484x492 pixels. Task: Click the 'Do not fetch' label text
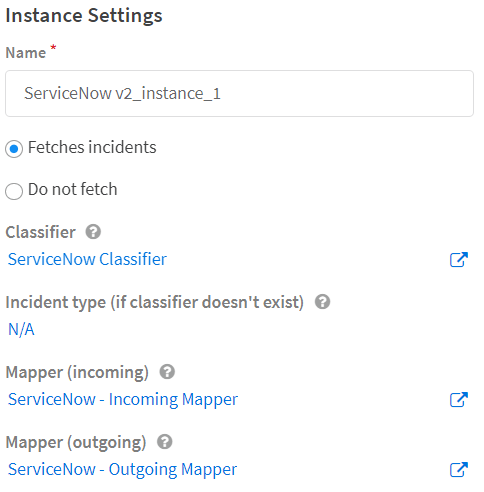coord(73,189)
